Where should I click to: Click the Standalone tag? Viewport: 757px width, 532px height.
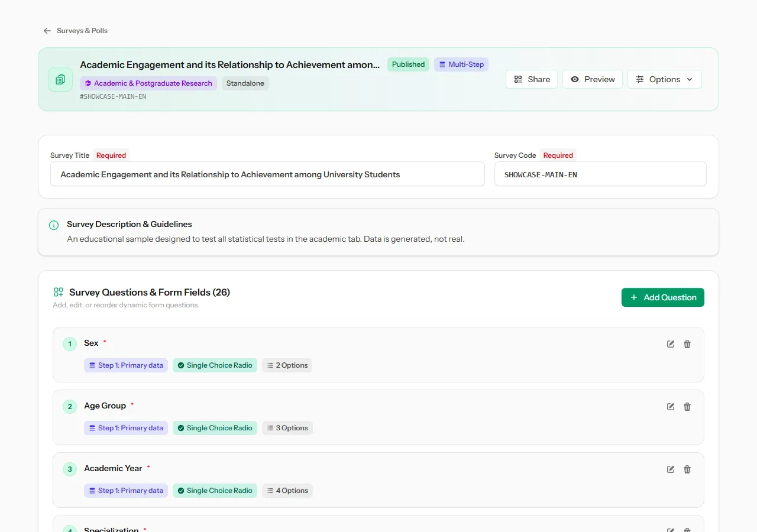click(x=245, y=83)
